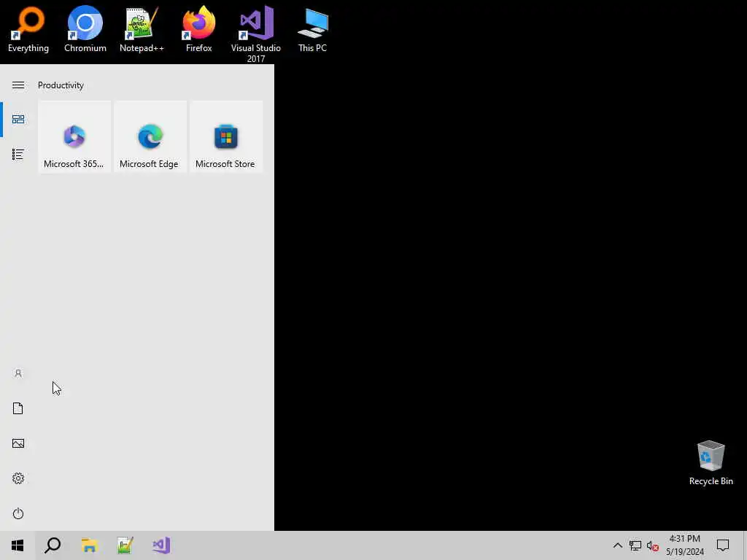
Task: Open the user account menu
Action: click(x=18, y=373)
